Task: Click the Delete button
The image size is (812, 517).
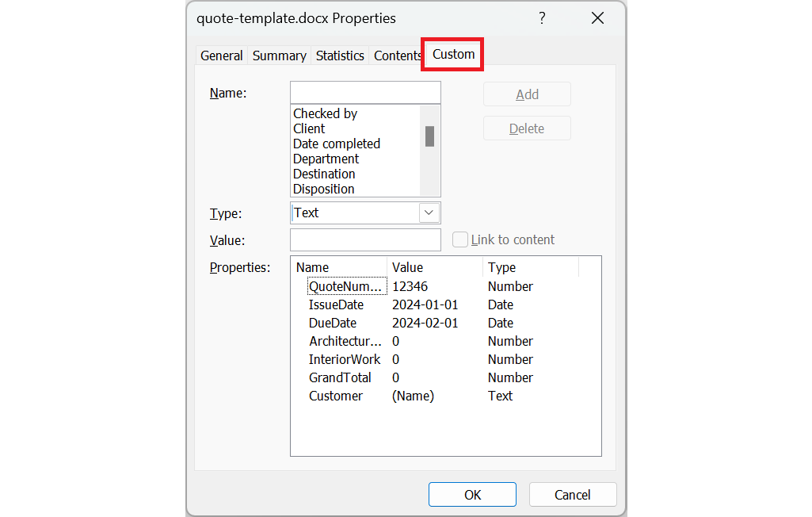Action: [x=527, y=128]
